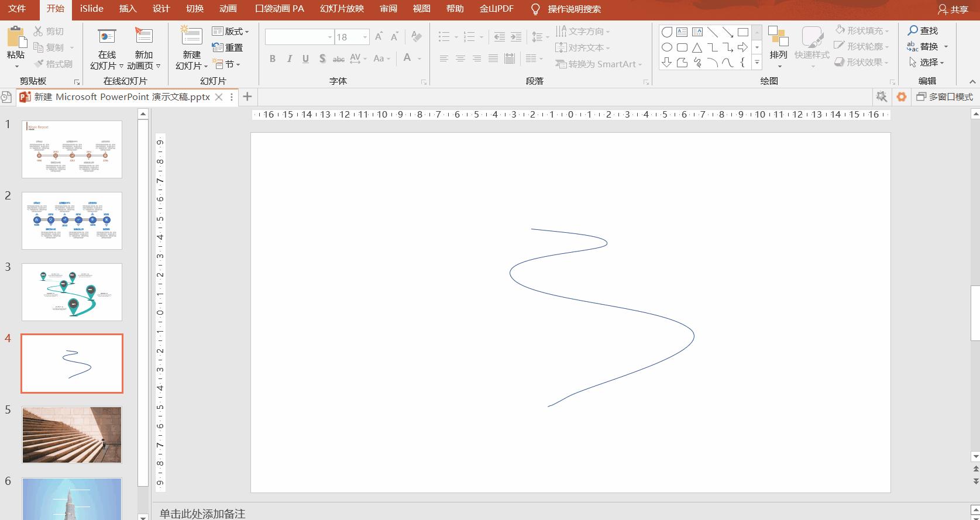This screenshot has height=520, width=980.
Task: Toggle bold formatting
Action: pyautogui.click(x=273, y=58)
